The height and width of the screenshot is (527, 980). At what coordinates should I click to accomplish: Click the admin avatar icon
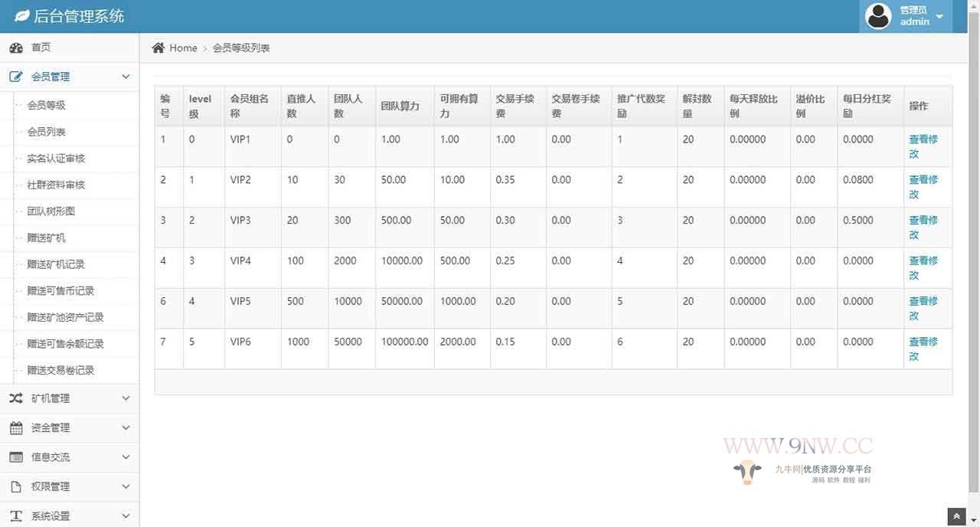click(877, 15)
